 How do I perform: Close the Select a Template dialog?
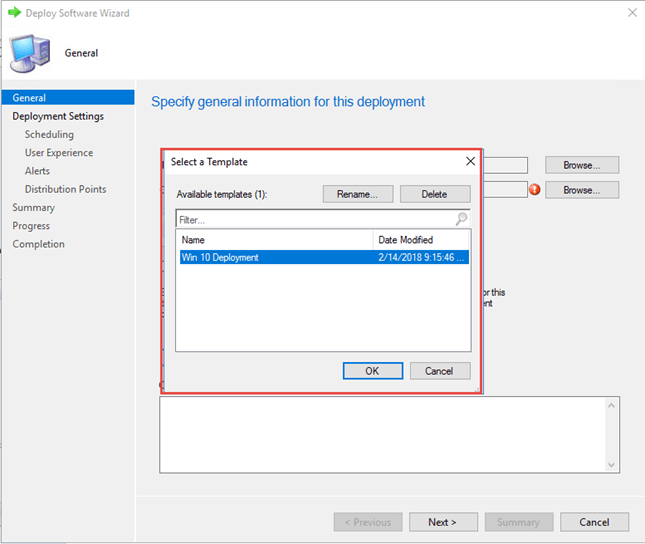pyautogui.click(x=470, y=161)
